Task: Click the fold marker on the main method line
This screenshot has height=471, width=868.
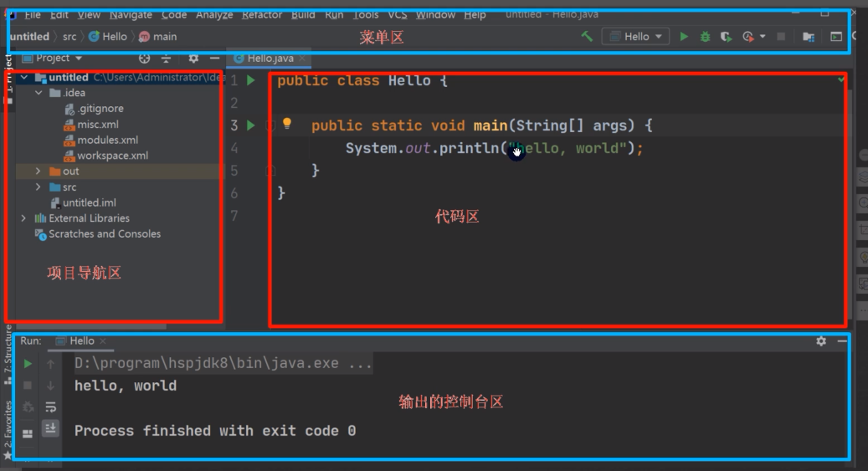Action: pyautogui.click(x=270, y=125)
